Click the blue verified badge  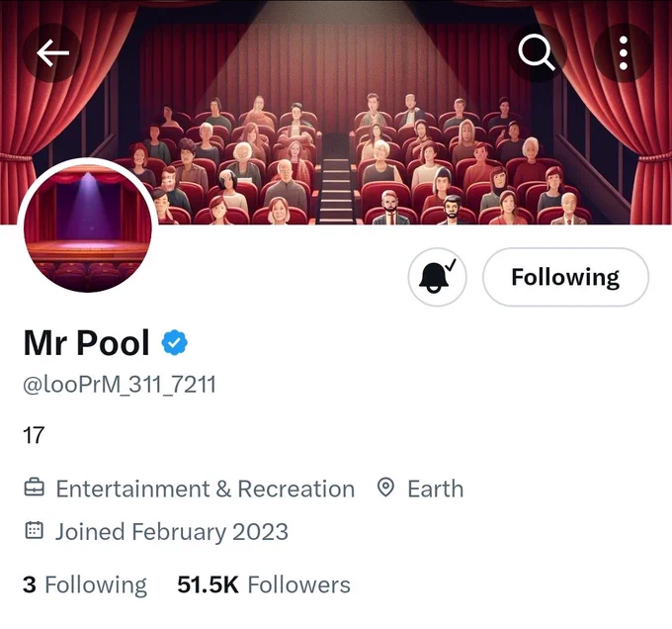[x=175, y=342]
